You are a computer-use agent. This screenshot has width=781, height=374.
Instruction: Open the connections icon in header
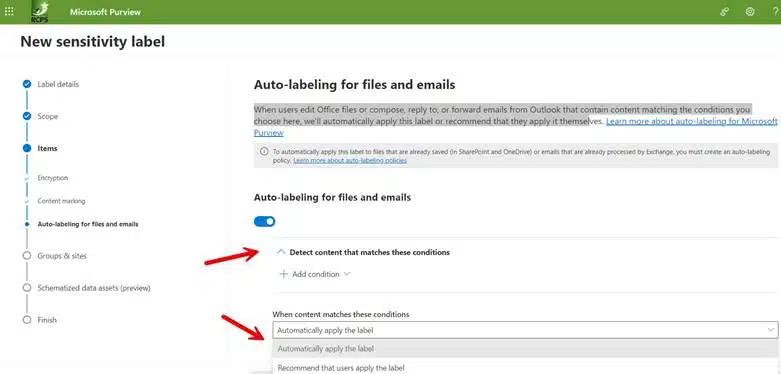click(725, 12)
